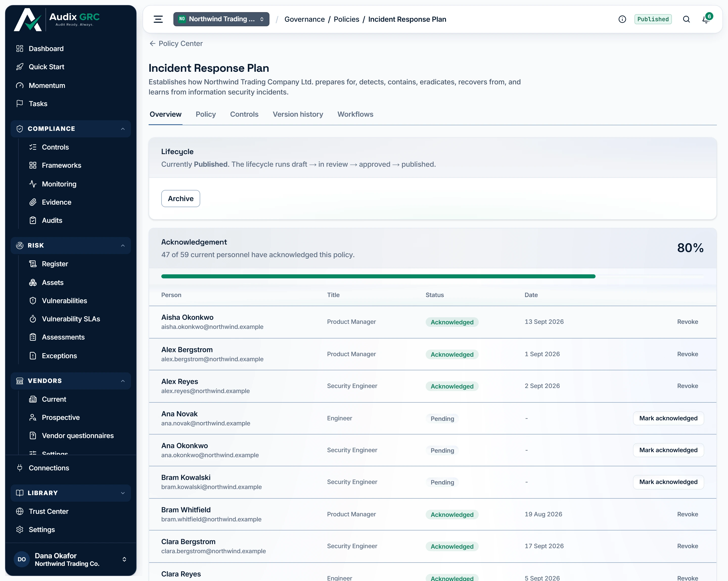Revoke Aisha Okonkwo's acknowledgement
Screen dimensions: 728x581
point(688,322)
